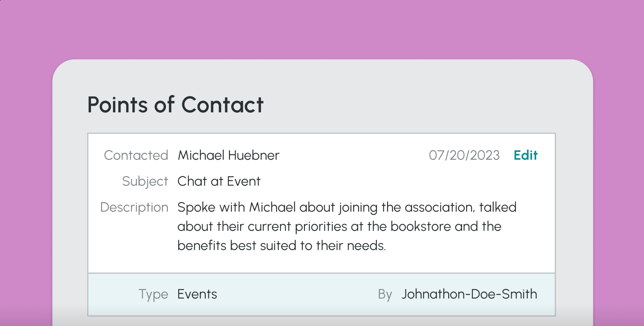The height and width of the screenshot is (326, 644).
Task: Click the 'Chat at Event' subject text
Action: pyautogui.click(x=219, y=181)
